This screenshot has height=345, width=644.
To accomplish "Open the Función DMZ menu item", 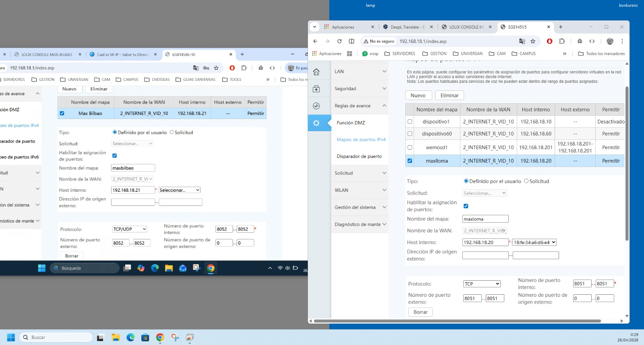I will coord(351,123).
